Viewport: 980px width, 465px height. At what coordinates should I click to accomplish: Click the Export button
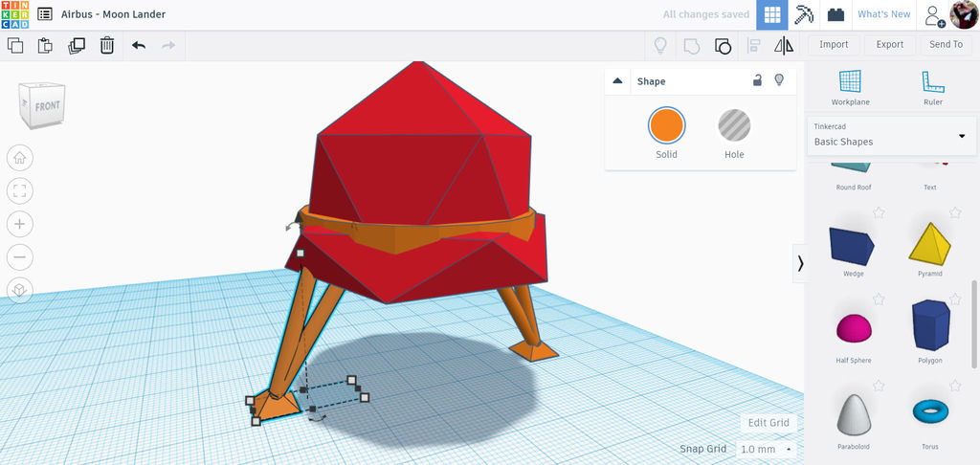point(889,44)
